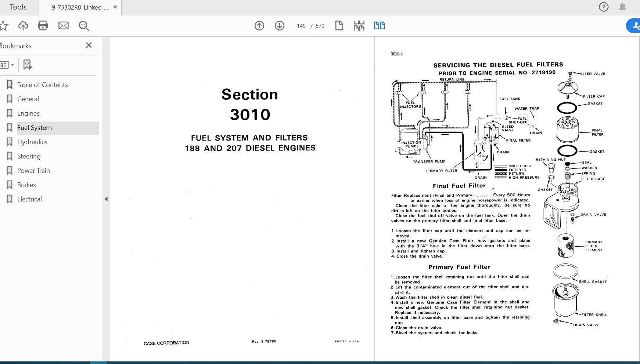Open notifications bell
This screenshot has width=640, height=364.
(x=622, y=7)
